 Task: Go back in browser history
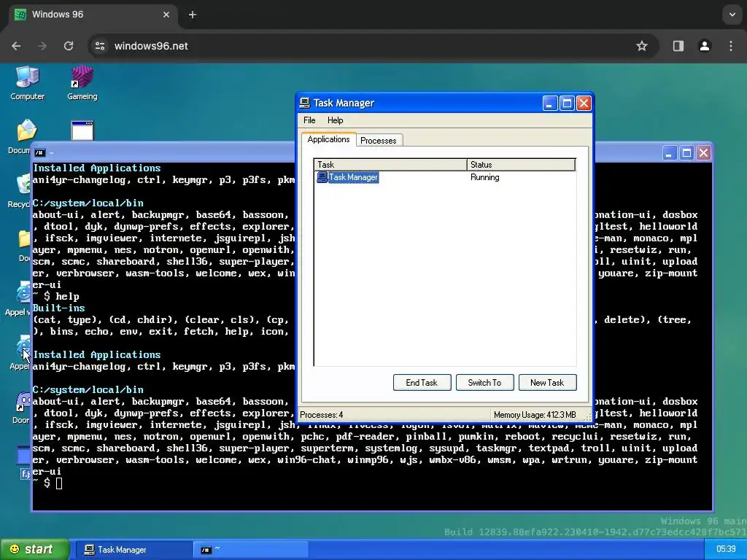(x=16, y=46)
